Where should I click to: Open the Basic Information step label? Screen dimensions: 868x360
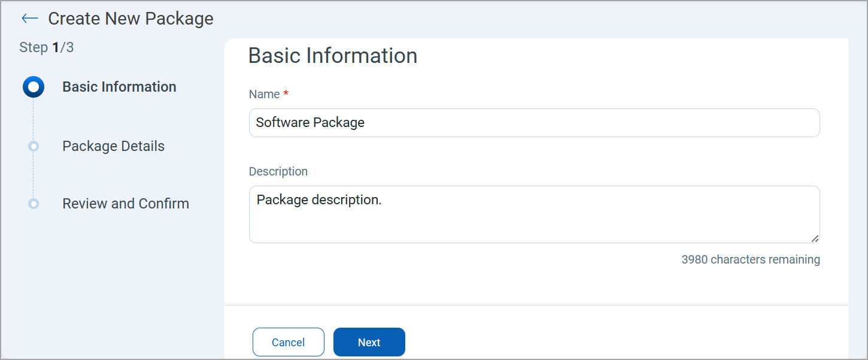click(119, 87)
